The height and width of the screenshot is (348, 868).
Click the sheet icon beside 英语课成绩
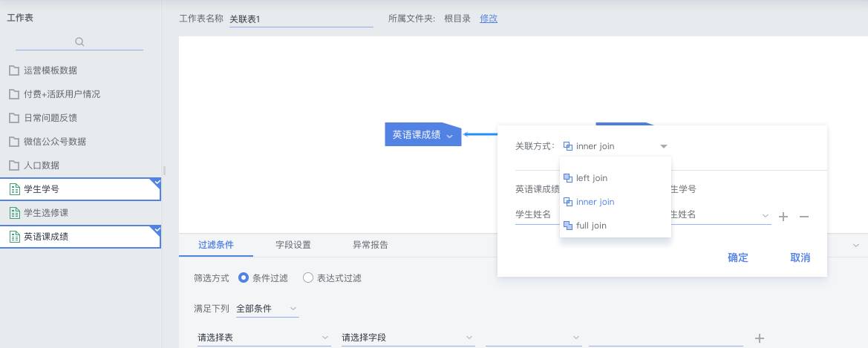[x=14, y=237]
